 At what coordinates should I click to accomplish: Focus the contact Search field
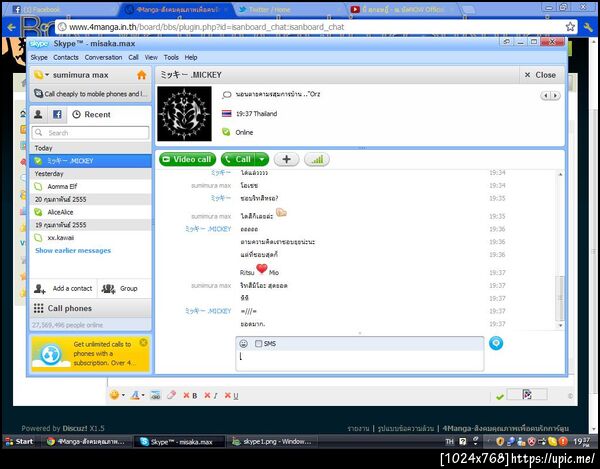[90, 133]
